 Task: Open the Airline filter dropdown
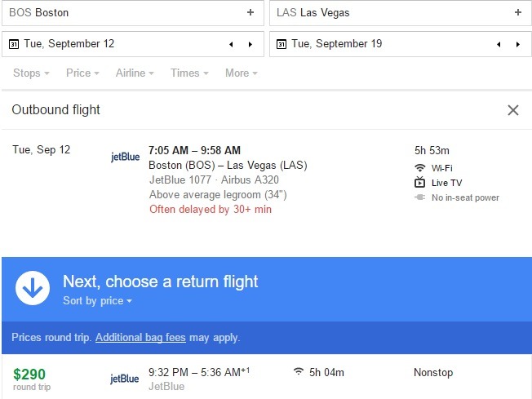135,73
